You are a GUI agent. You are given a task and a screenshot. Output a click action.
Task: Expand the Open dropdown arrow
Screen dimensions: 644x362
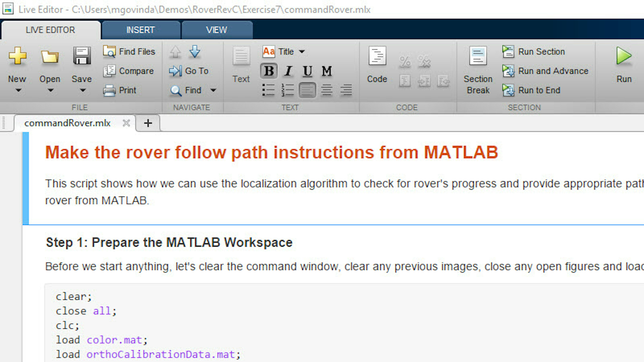click(x=50, y=90)
